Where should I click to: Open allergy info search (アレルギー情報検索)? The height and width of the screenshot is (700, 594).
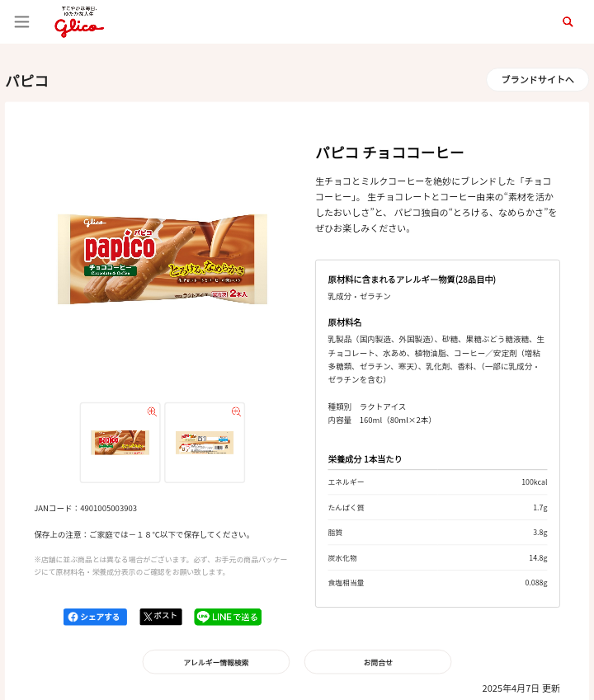coord(216,662)
